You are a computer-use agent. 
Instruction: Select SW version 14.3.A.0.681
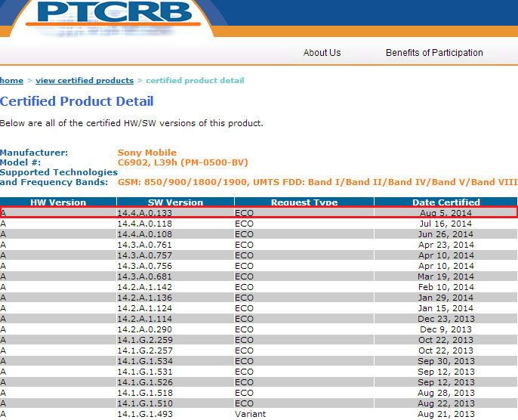tap(145, 276)
